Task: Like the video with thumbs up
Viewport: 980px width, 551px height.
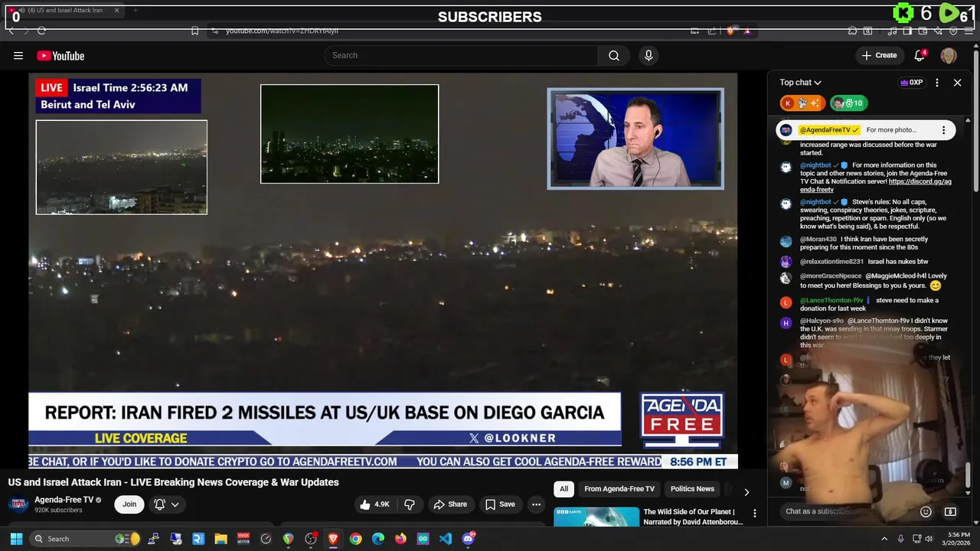Action: pyautogui.click(x=374, y=504)
